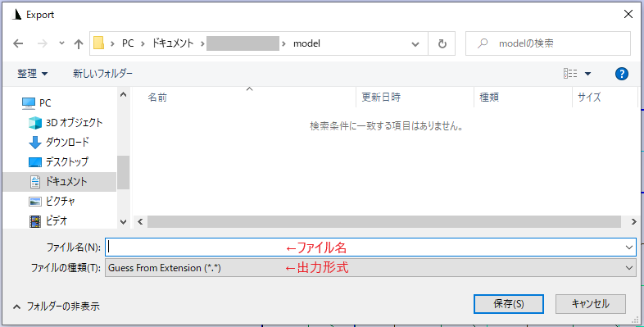Click the search magnifier icon

coord(483,43)
